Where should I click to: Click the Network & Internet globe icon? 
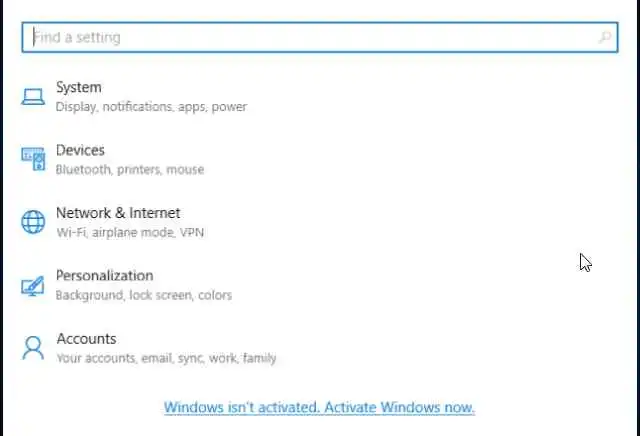[x=33, y=222]
